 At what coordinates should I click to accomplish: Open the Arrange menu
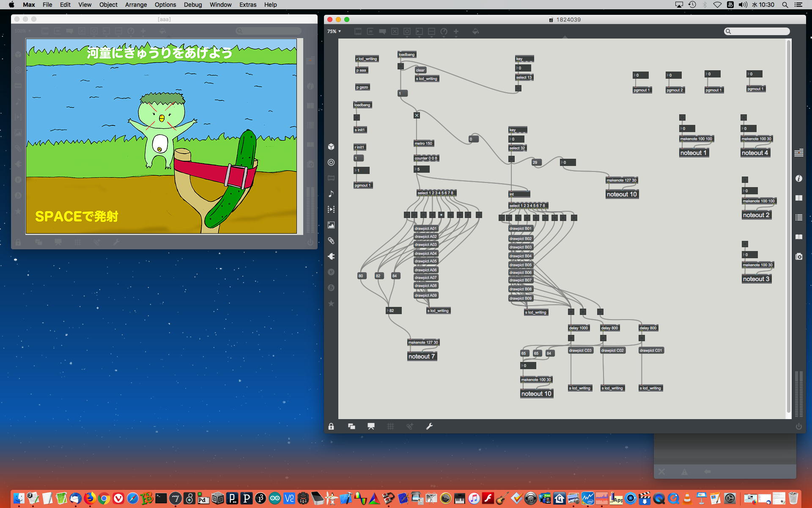click(136, 5)
